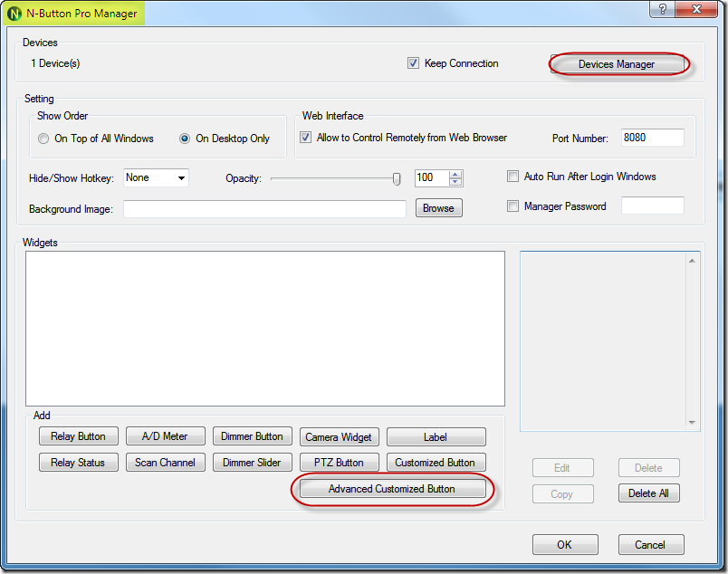Add a Label widget
Screen dimensions: 728x574
pyautogui.click(x=436, y=437)
